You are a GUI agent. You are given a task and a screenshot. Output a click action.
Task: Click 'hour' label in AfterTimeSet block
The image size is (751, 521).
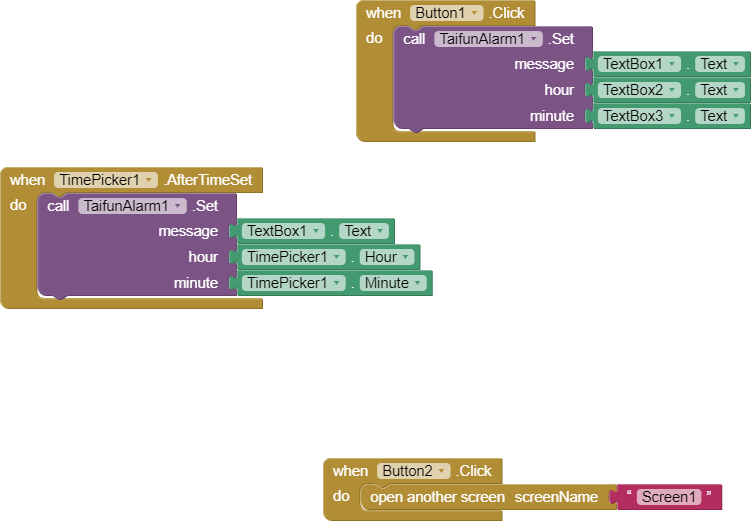click(x=203, y=257)
